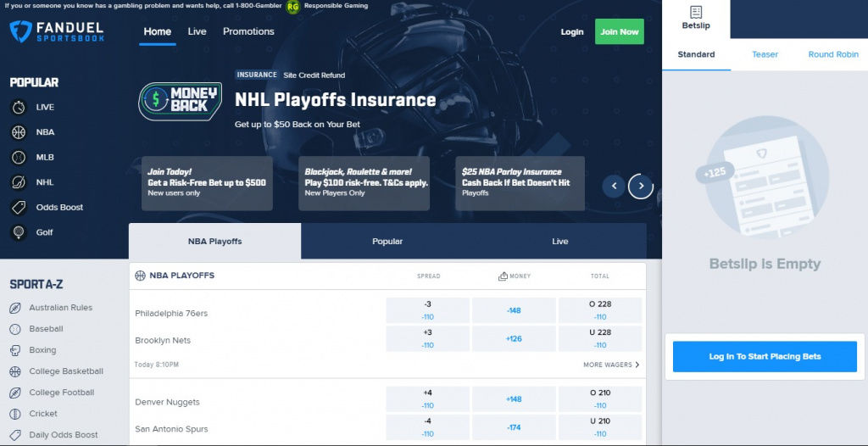Click the NHL hockey icon
868x446 pixels.
pos(19,182)
